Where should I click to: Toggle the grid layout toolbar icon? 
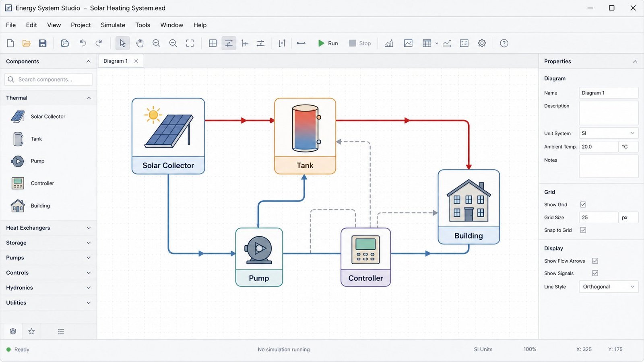pos(213,43)
